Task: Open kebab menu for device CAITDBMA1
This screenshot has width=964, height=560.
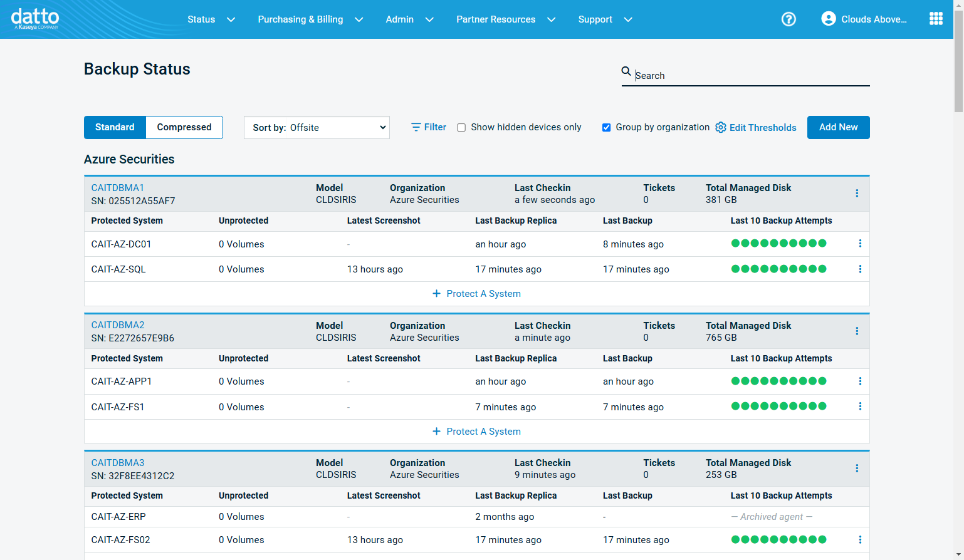Action: point(857,194)
